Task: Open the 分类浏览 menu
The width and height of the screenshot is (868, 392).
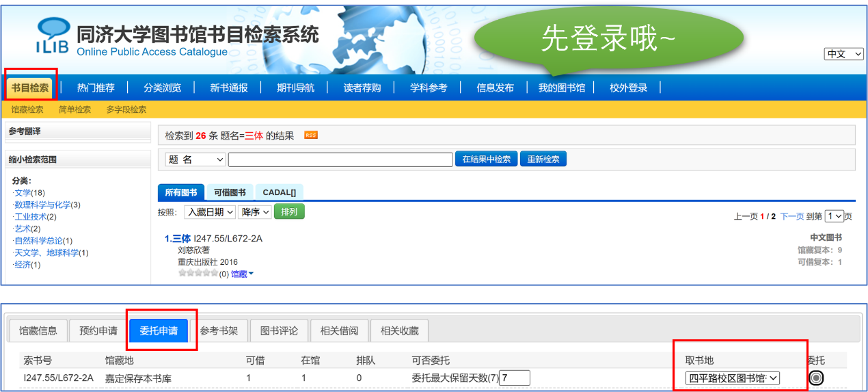Action: pyautogui.click(x=163, y=88)
